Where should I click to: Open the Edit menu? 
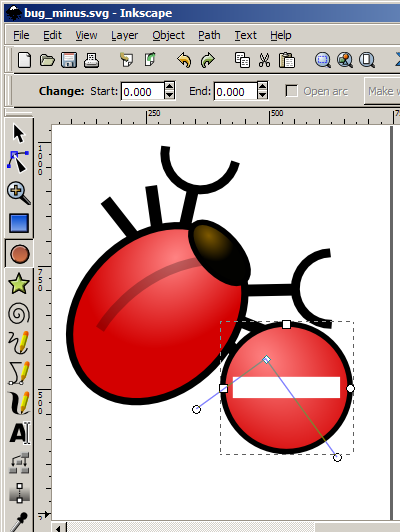point(52,35)
